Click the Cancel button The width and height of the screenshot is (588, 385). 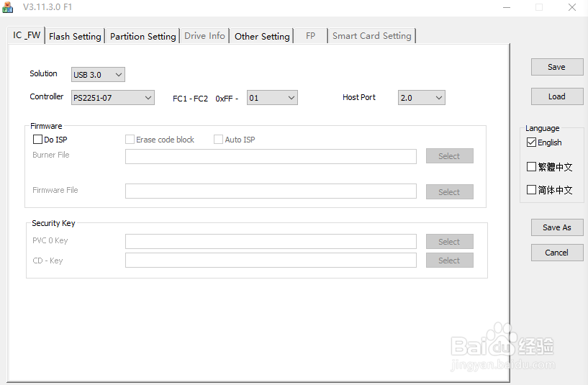(557, 253)
